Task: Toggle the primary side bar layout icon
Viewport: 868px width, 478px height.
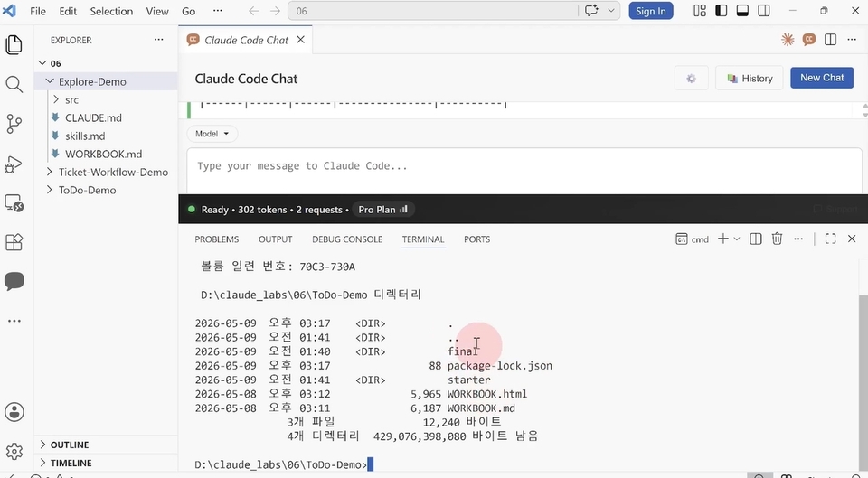Action: (721, 11)
